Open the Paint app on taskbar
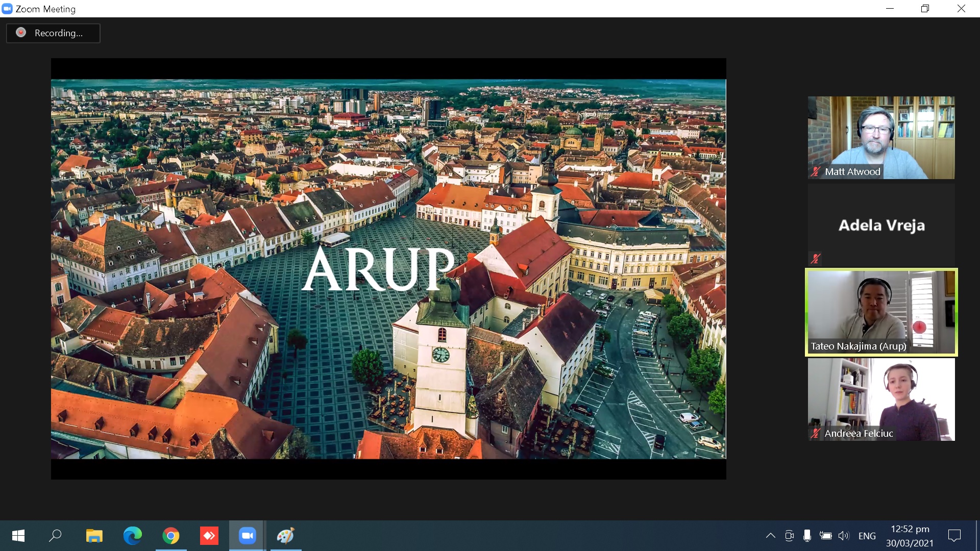The height and width of the screenshot is (551, 980). click(286, 536)
